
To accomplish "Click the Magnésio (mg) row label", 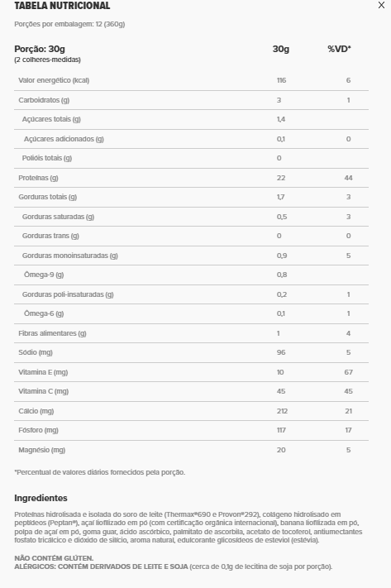I will point(41,450).
